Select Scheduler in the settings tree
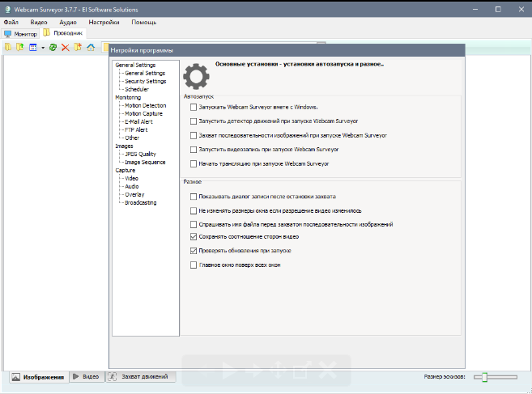The height and width of the screenshot is (394, 532). pos(137,90)
